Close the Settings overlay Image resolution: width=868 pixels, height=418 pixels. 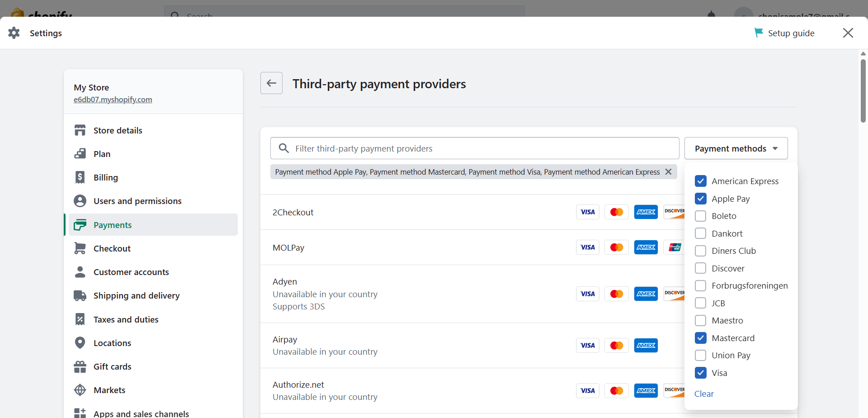(x=848, y=33)
